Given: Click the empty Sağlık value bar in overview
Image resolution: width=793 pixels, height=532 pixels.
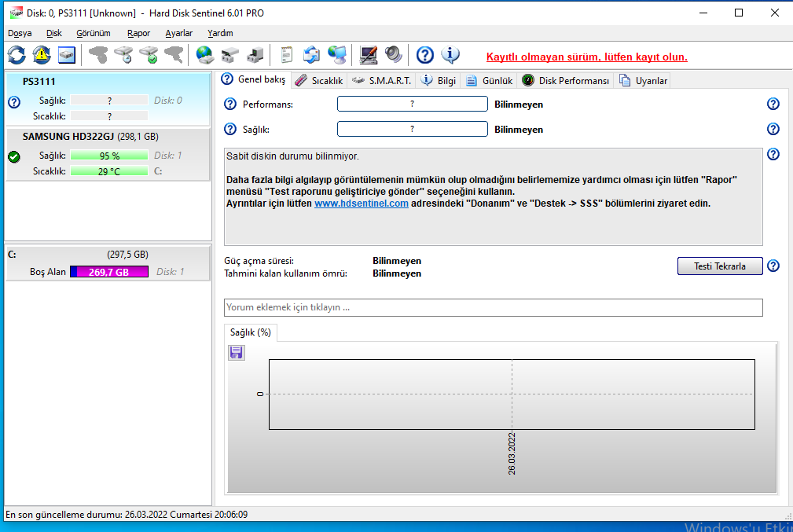Looking at the screenshot, I should tap(412, 129).
